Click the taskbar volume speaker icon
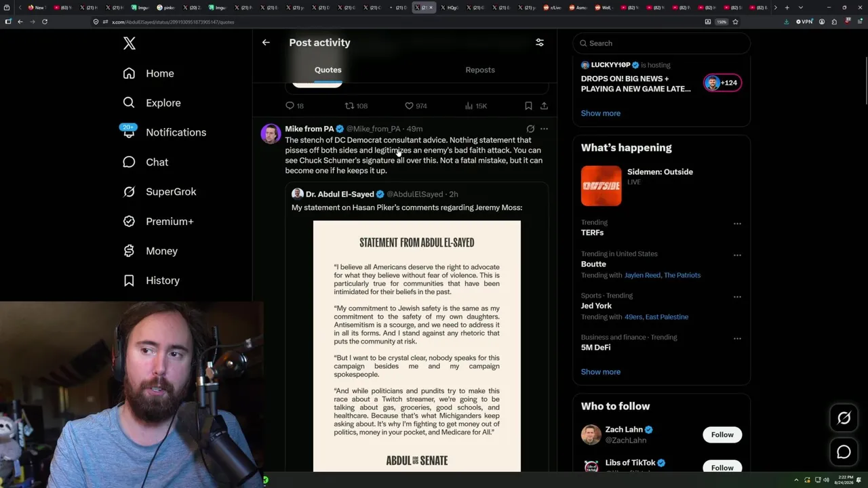The width and height of the screenshot is (868, 488). tap(826, 480)
